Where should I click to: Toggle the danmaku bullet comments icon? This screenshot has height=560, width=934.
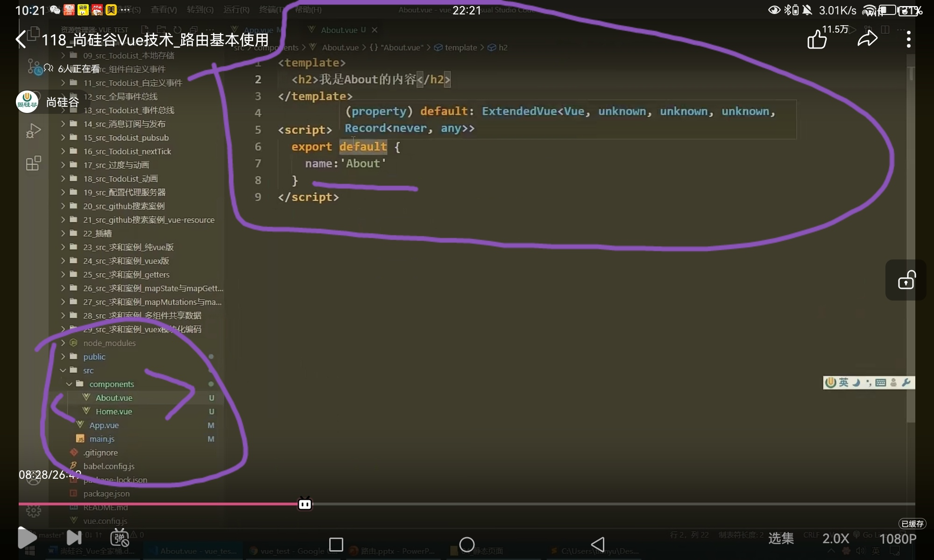pos(120,538)
